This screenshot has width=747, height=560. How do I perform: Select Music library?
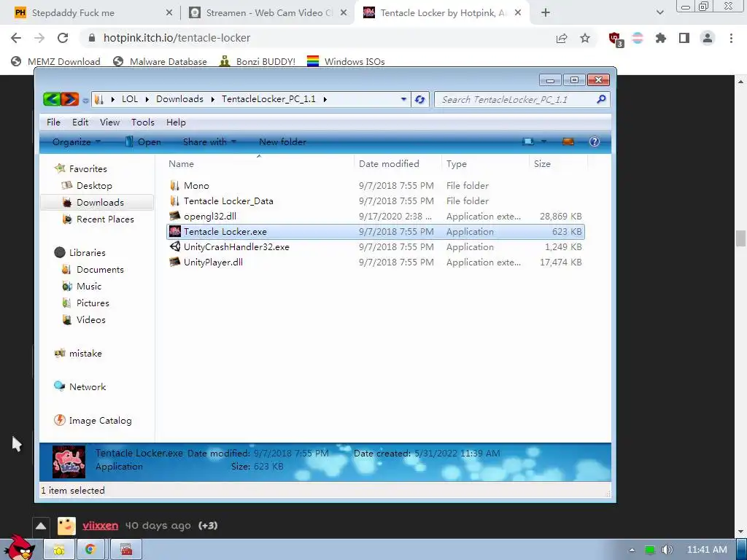coord(82,286)
